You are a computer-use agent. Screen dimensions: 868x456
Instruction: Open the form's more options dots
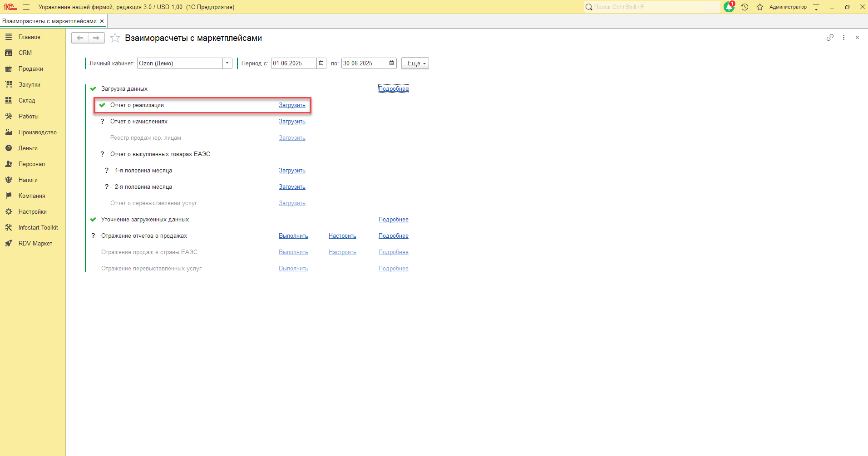click(x=843, y=38)
